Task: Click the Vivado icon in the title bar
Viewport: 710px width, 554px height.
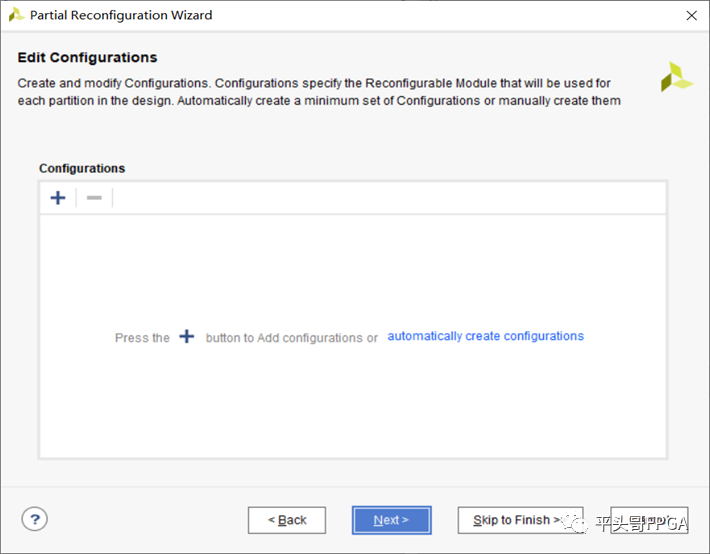Action: (17, 15)
